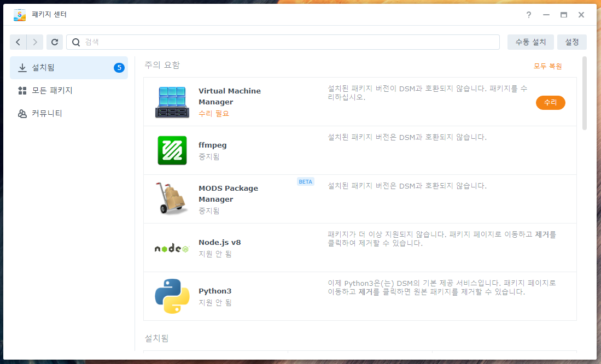Click the BETA badge

coord(306,181)
